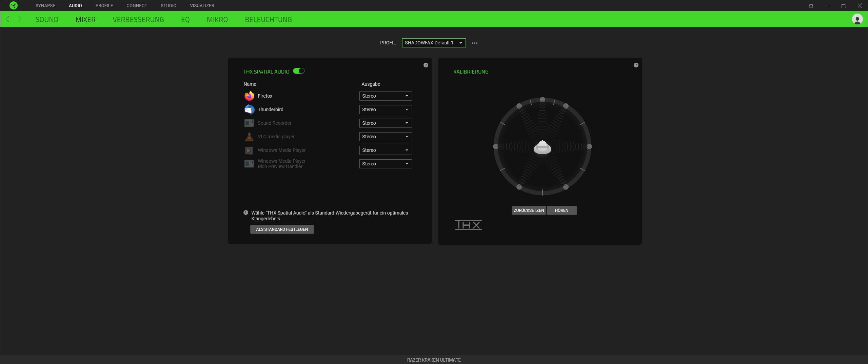Open the BELEUCHTUNG tab
The height and width of the screenshot is (364, 868).
point(268,20)
